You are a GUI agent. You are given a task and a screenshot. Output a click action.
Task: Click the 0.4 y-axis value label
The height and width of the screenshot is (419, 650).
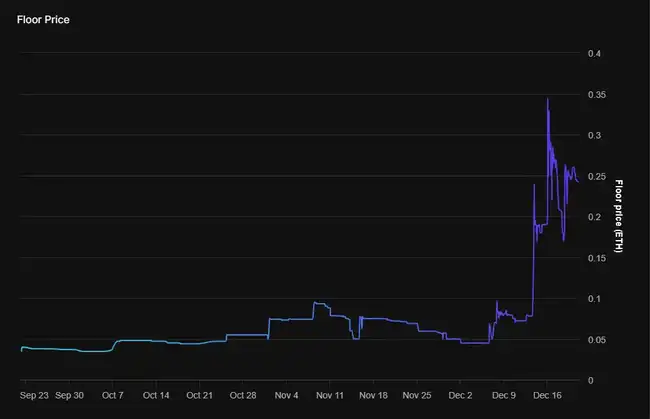[594, 53]
